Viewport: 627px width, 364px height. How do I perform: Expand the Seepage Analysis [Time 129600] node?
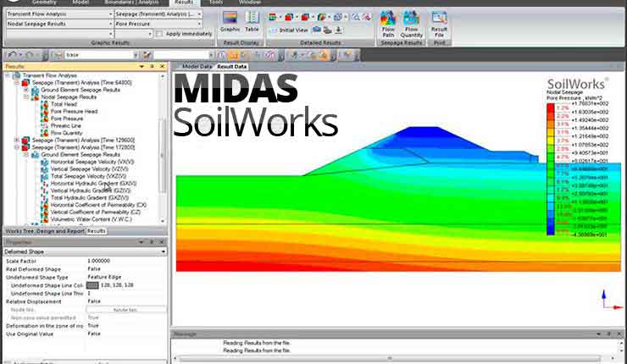click(x=16, y=141)
